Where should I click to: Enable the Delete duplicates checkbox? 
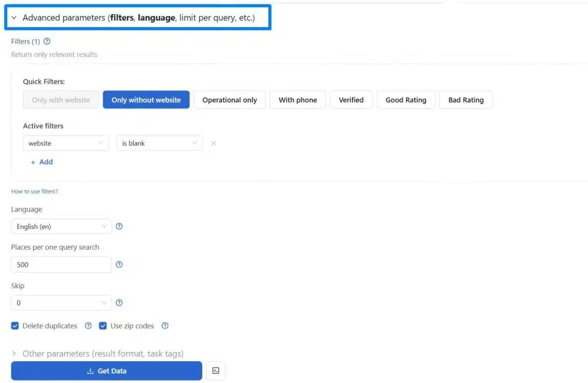point(14,326)
